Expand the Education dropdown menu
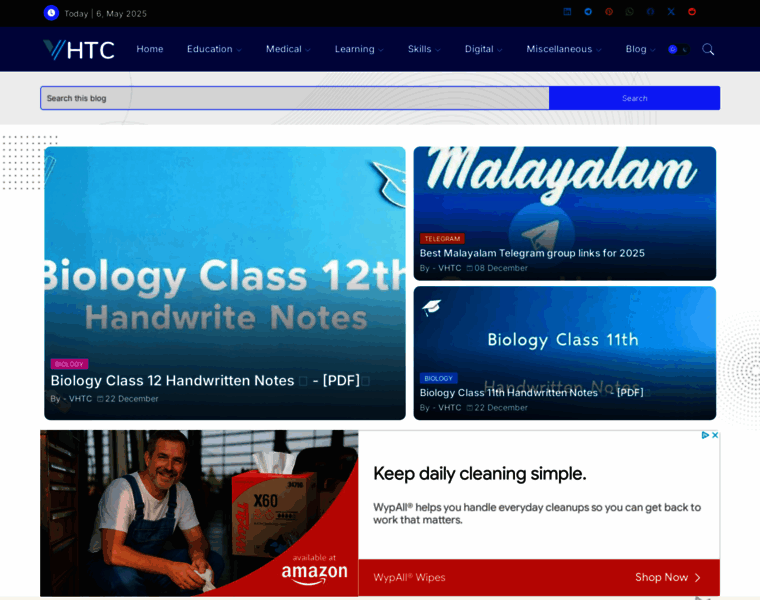Image resolution: width=760 pixels, height=600 pixels. pos(214,49)
